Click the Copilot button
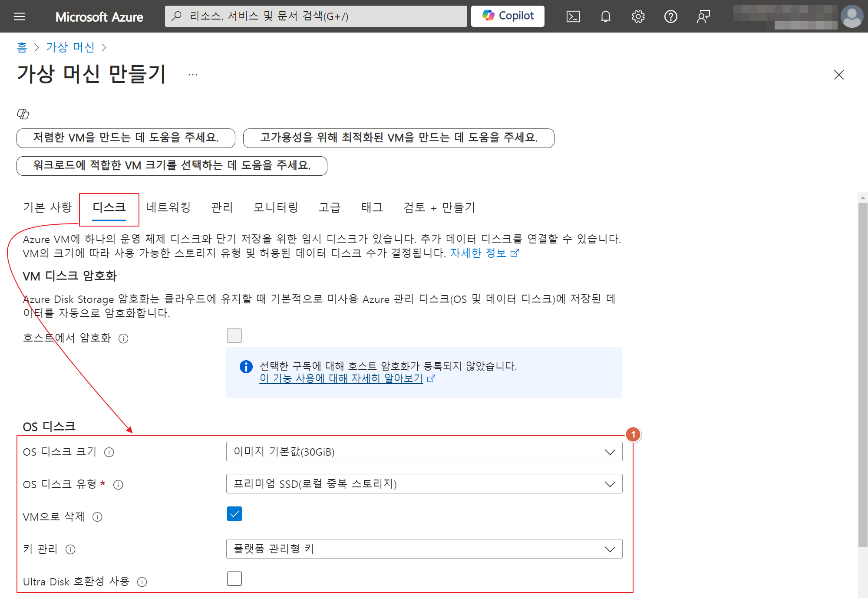Viewport: 868px width, 598px height. tap(508, 16)
